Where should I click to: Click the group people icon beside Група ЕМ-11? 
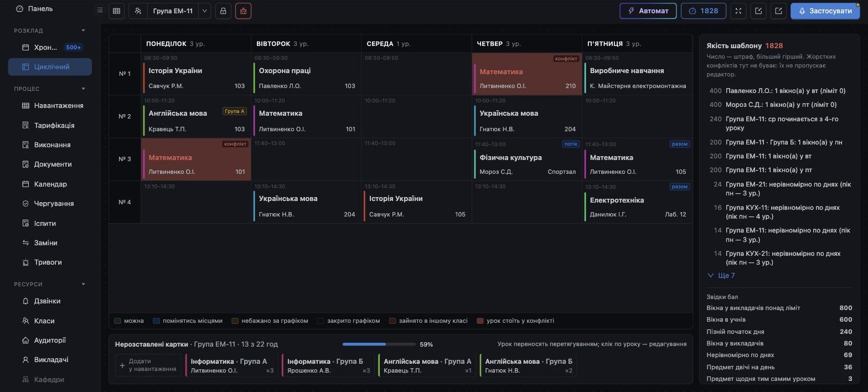[138, 11]
